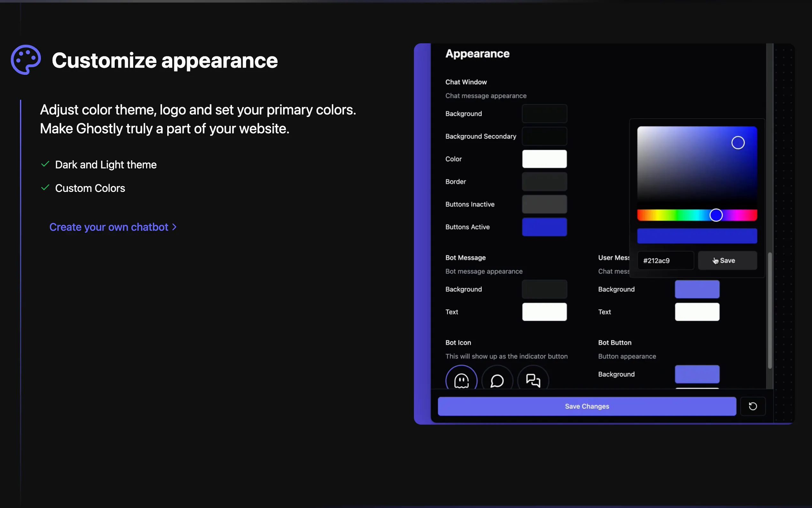This screenshot has height=508, width=812.
Task: Open the Chat Window Color swatch
Action: tap(544, 159)
